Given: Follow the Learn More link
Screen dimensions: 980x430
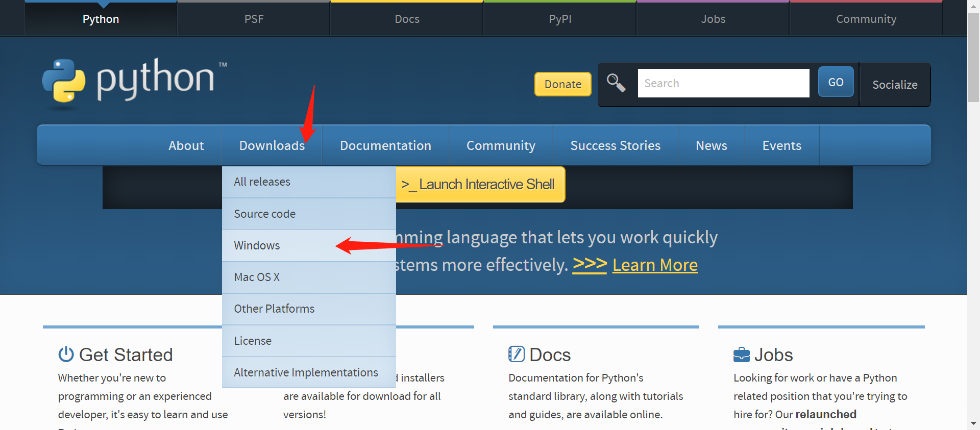Looking at the screenshot, I should coord(655,265).
